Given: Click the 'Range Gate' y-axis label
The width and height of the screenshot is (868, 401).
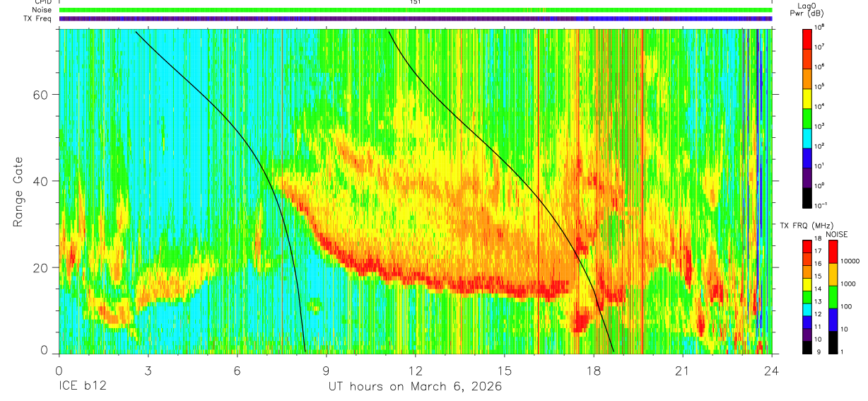Looking at the screenshot, I should tap(18, 192).
